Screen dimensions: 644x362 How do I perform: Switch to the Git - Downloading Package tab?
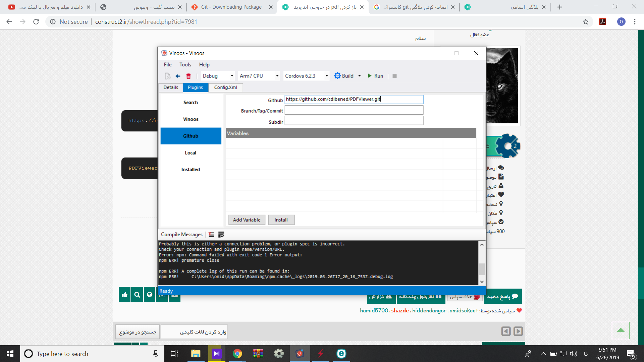[231, 7]
